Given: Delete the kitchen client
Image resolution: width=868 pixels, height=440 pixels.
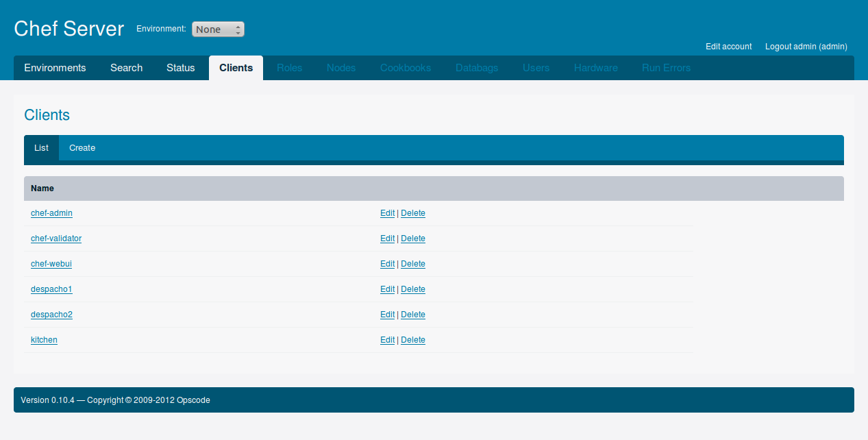Looking at the screenshot, I should (413, 340).
